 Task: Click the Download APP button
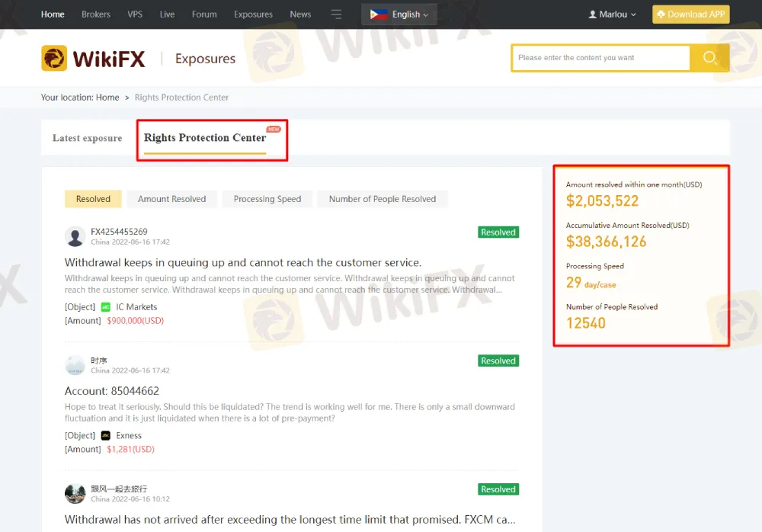690,14
